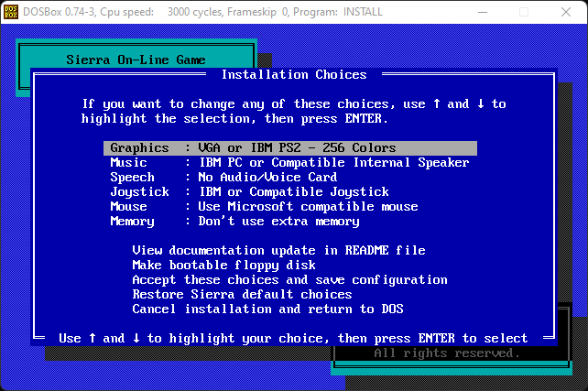The width and height of the screenshot is (588, 391).
Task: Choose Cancel installation and return to DOS
Action: [x=267, y=309]
